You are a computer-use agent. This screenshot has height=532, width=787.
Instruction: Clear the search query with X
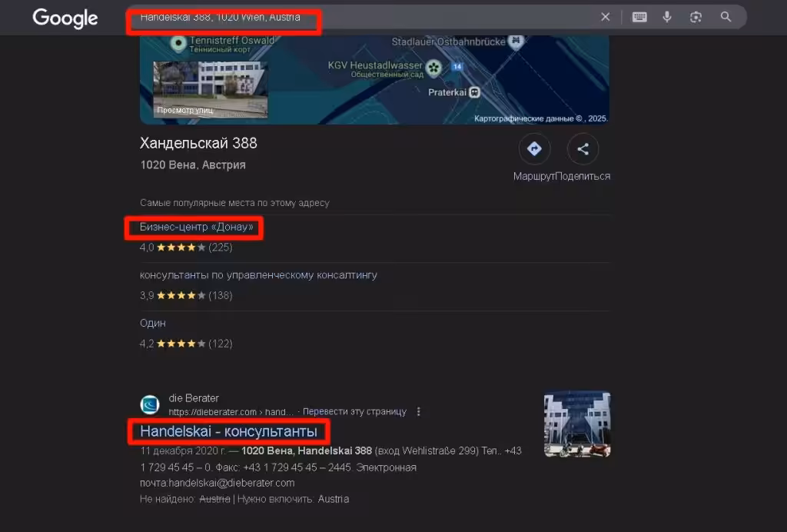(606, 17)
